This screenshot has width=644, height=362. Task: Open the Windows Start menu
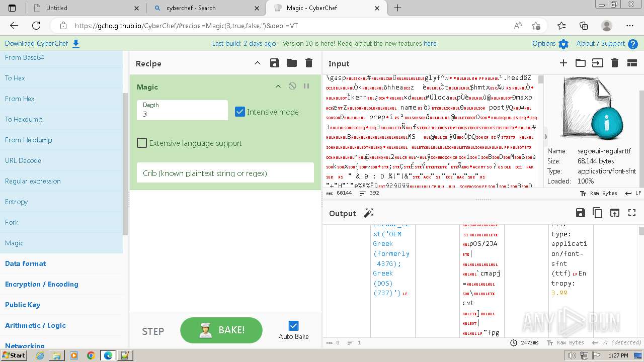[14, 355]
